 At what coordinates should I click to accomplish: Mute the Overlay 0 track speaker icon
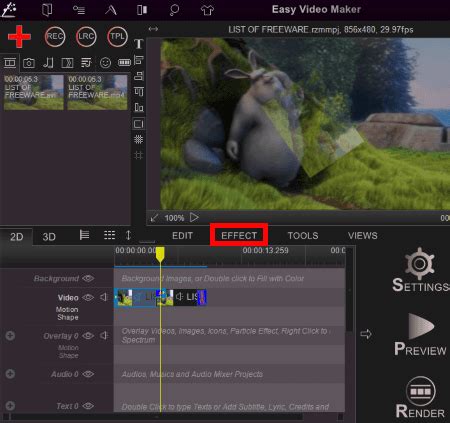click(x=104, y=335)
